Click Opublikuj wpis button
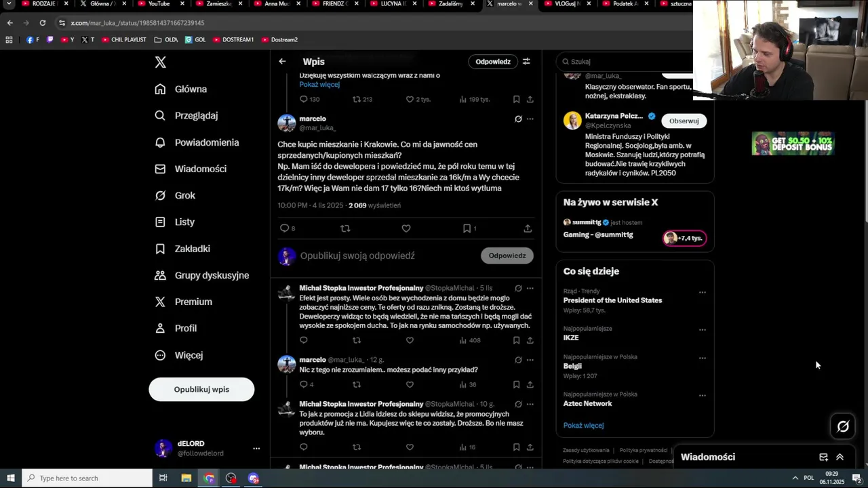 201,389
